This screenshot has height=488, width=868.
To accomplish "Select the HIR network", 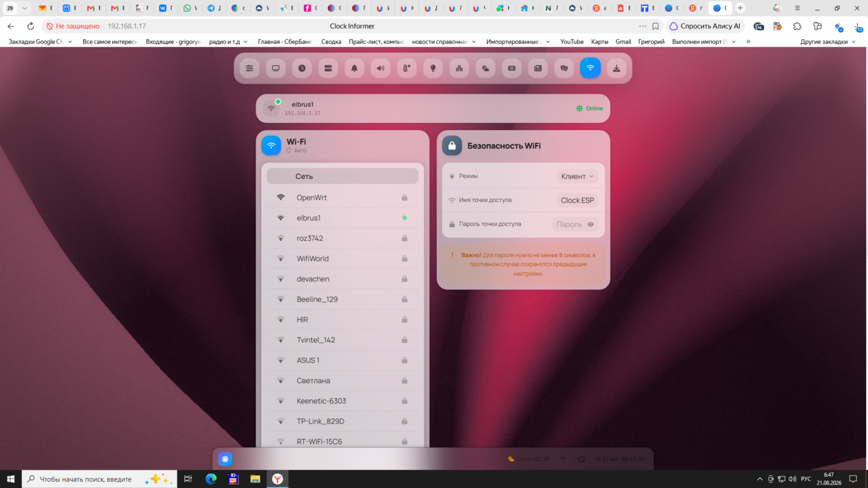I will (x=342, y=319).
